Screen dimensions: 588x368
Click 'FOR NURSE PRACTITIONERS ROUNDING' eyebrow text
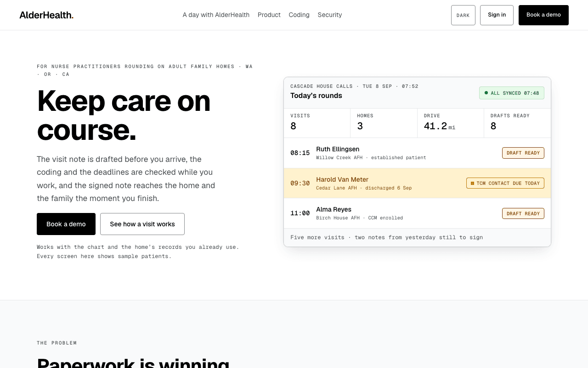click(x=145, y=70)
